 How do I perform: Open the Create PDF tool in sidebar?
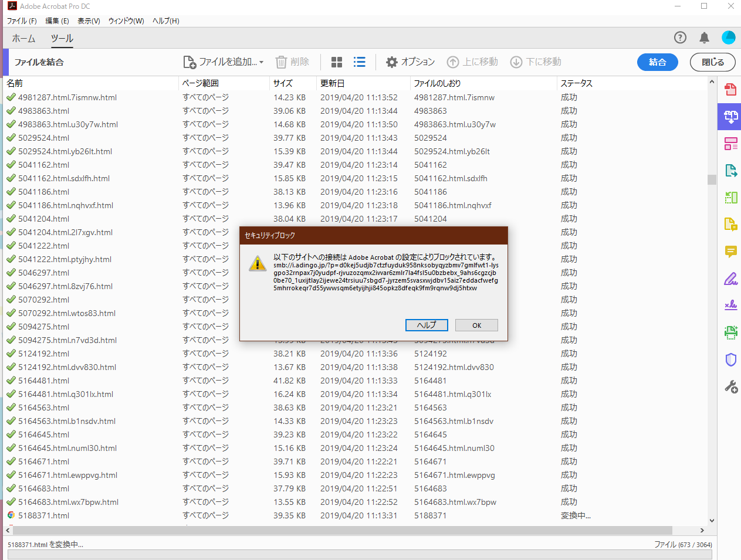[x=730, y=89]
